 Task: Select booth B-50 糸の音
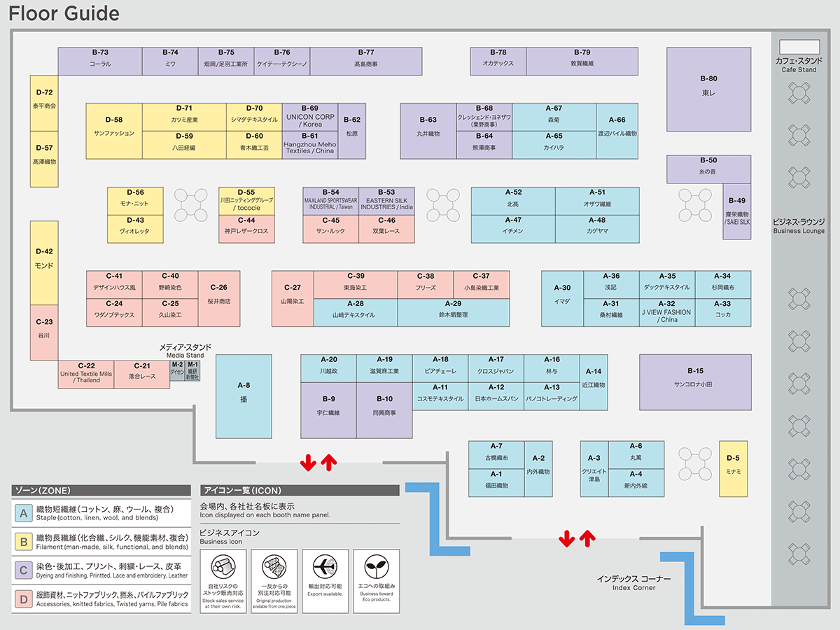click(x=709, y=169)
